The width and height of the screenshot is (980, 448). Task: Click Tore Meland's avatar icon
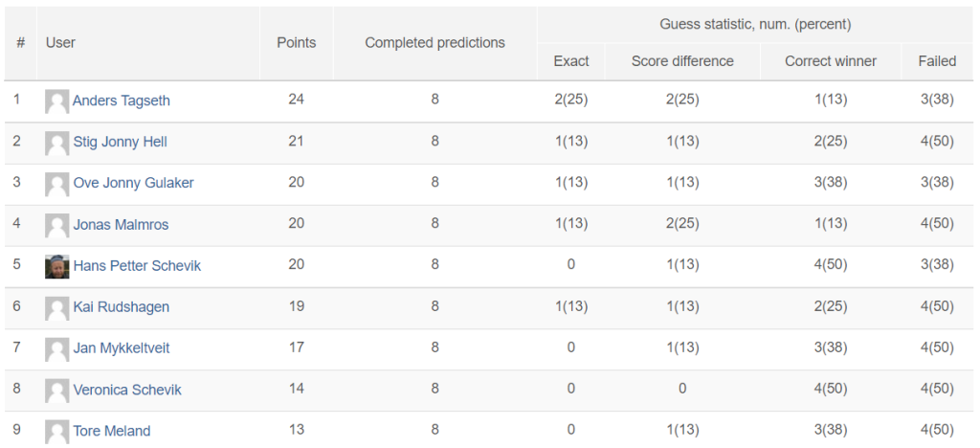56,432
